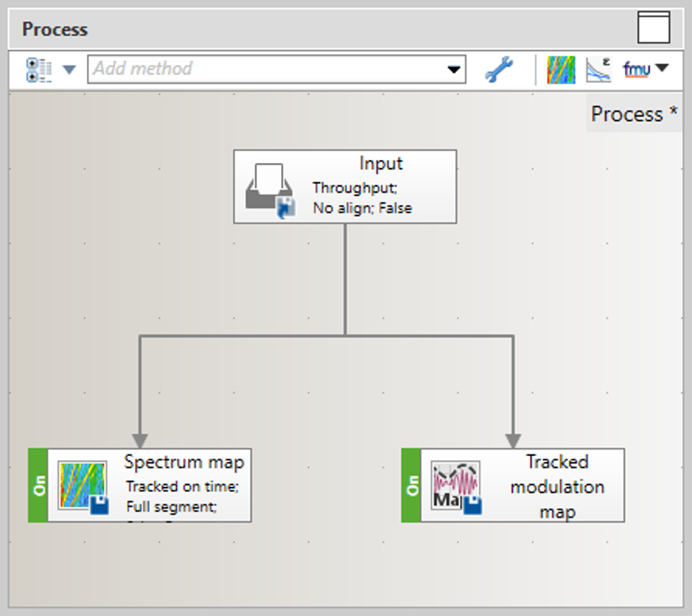Viewport: 692px width, 616px height.
Task: Open the Add method dropdown arrow
Action: pyautogui.click(x=454, y=70)
